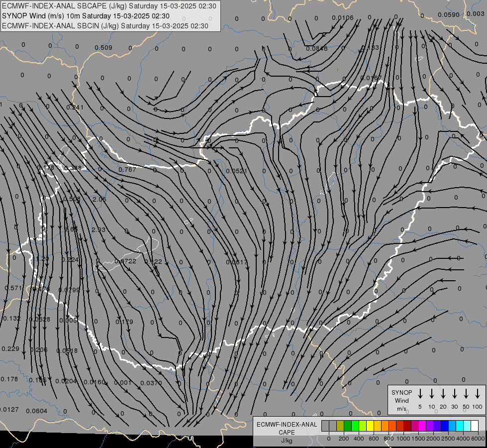This screenshot has height=448, width=487.
Task: Select the SYNOP Wind 10m title line
Action: click(x=86, y=16)
